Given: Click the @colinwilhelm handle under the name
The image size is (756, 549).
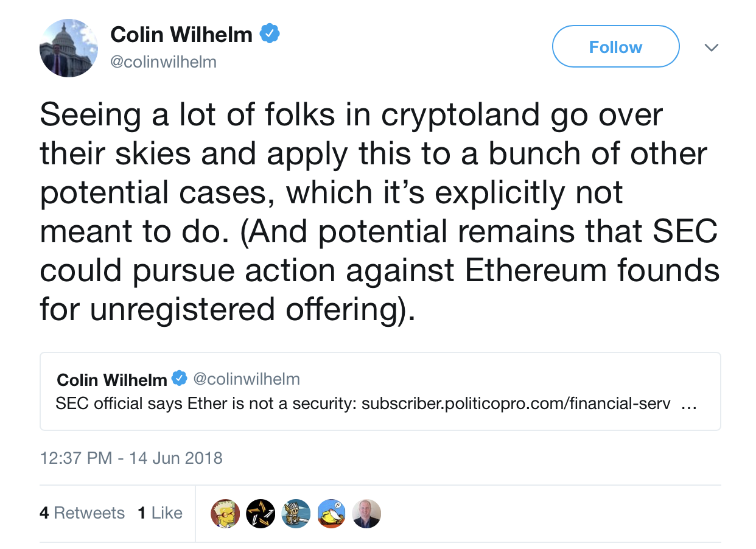Looking at the screenshot, I should pyautogui.click(x=163, y=62).
